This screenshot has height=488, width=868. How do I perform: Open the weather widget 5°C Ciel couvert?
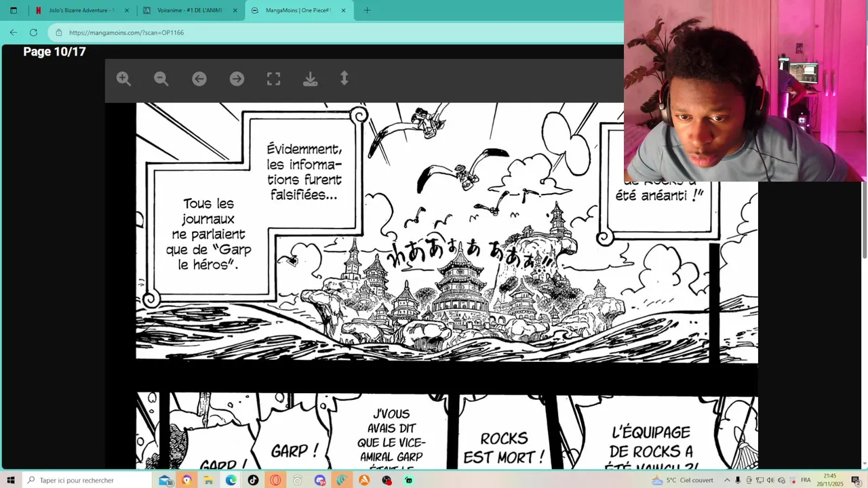point(682,480)
